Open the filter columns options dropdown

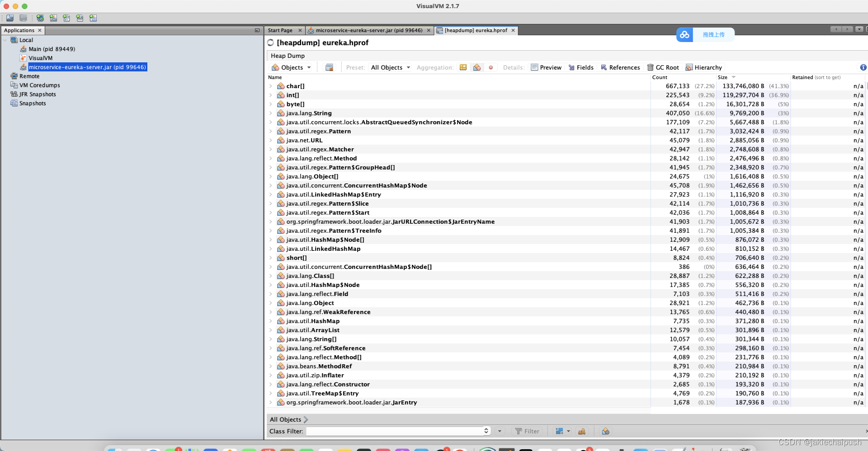563,432
